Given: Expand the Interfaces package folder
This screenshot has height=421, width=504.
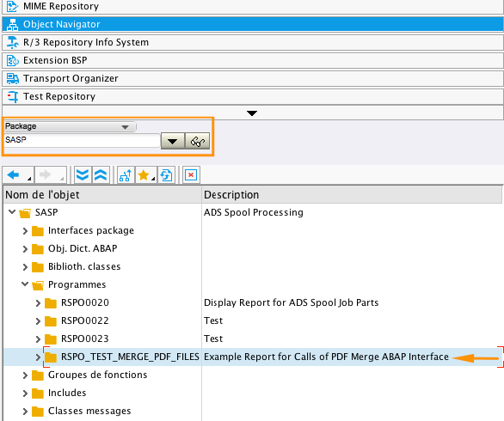Looking at the screenshot, I should (x=25, y=231).
